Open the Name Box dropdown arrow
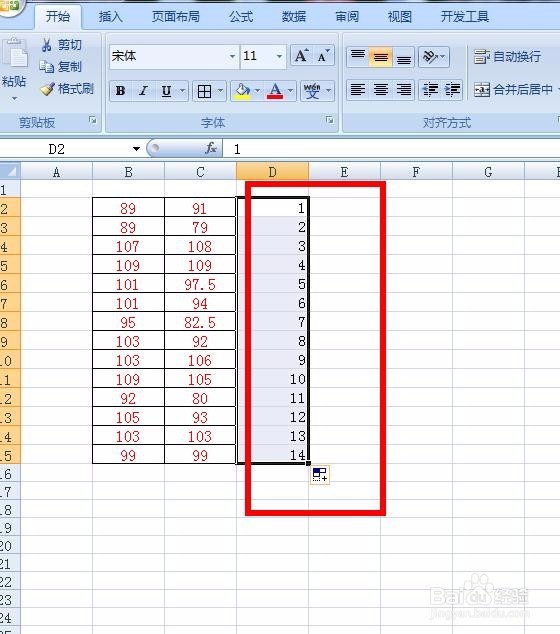560x634 pixels. (136, 149)
